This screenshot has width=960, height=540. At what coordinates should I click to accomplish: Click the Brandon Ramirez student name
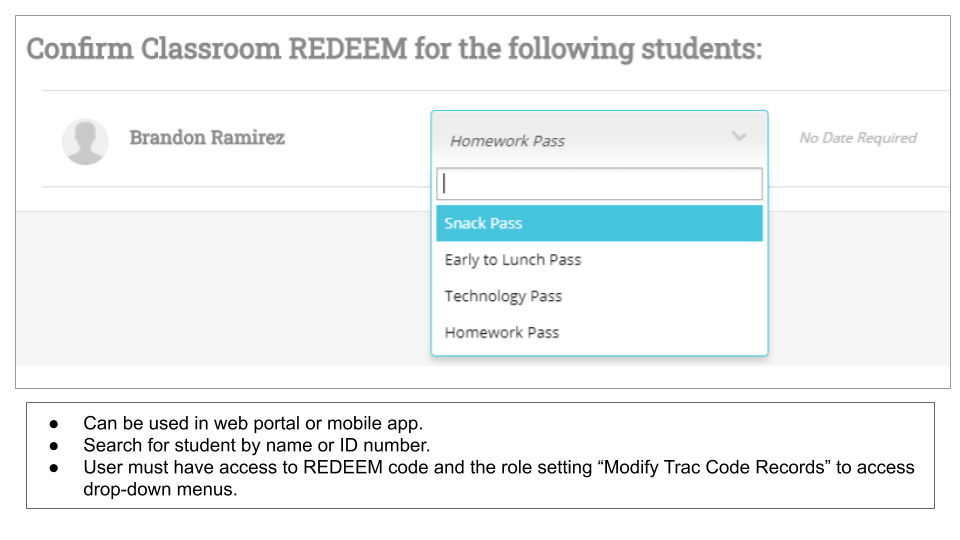(207, 138)
